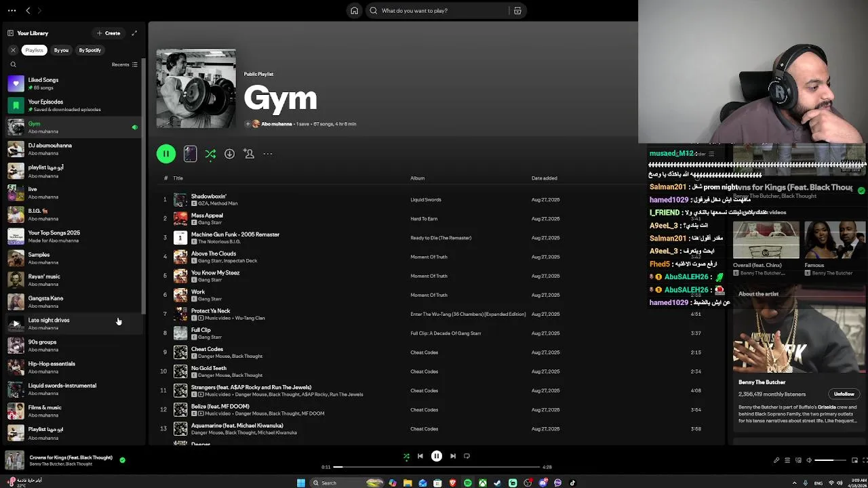The width and height of the screenshot is (868, 488).
Task: Show lyrics with microphone icon
Action: (776, 460)
